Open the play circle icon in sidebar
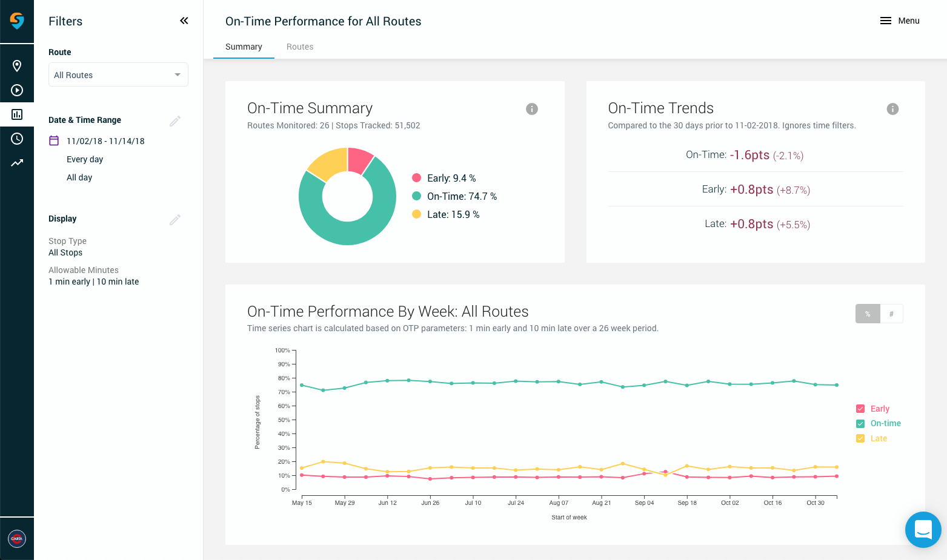This screenshot has width=947, height=560. click(17, 90)
